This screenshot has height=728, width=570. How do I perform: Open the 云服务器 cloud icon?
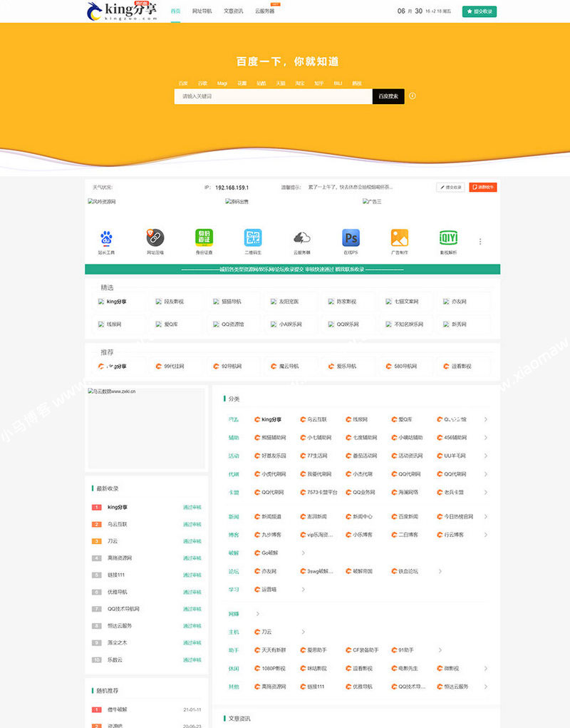(302, 238)
